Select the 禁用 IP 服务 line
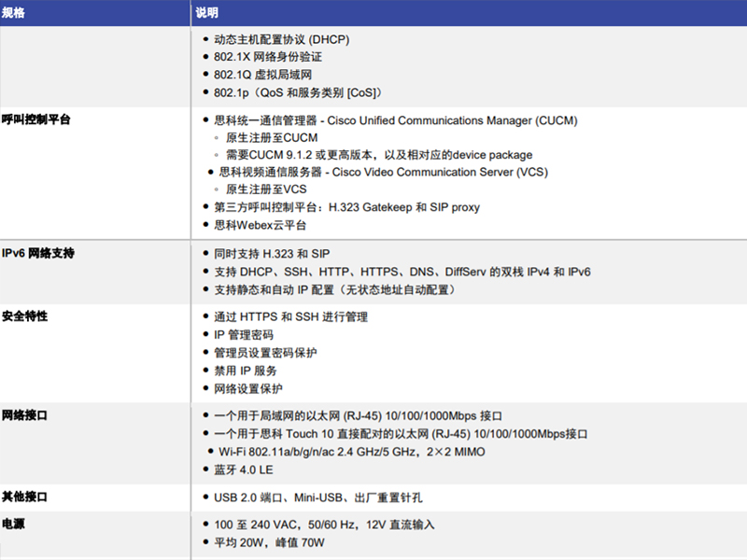 [246, 371]
